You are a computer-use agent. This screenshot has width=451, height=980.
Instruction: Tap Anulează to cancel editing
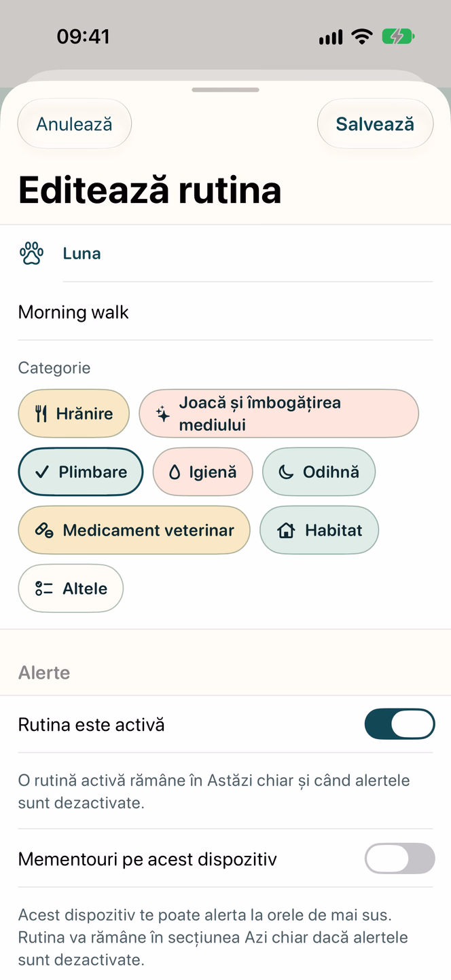pos(74,124)
